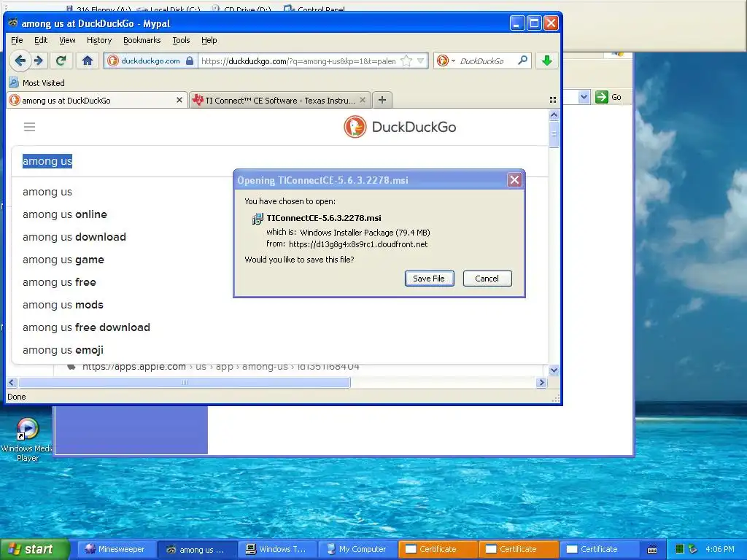Switch to Minesweeper in the taskbar

coord(116,549)
